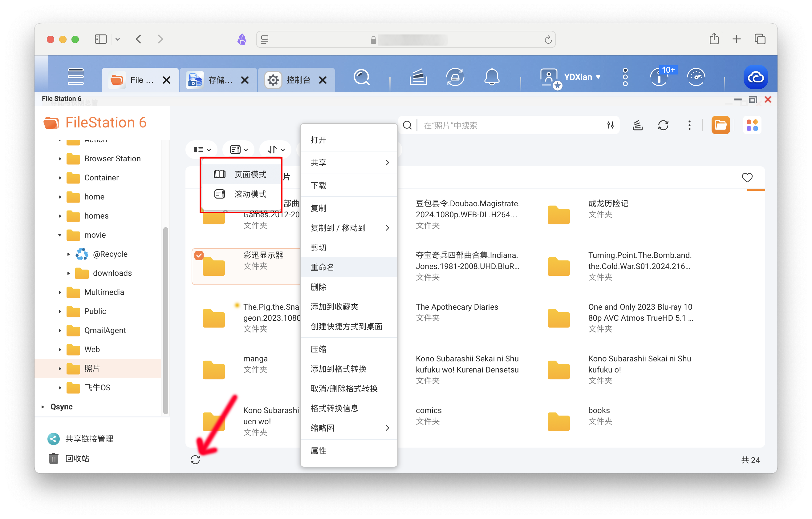The height and width of the screenshot is (519, 812).
Task: Open the dashboard gauge icon
Action: (696, 77)
